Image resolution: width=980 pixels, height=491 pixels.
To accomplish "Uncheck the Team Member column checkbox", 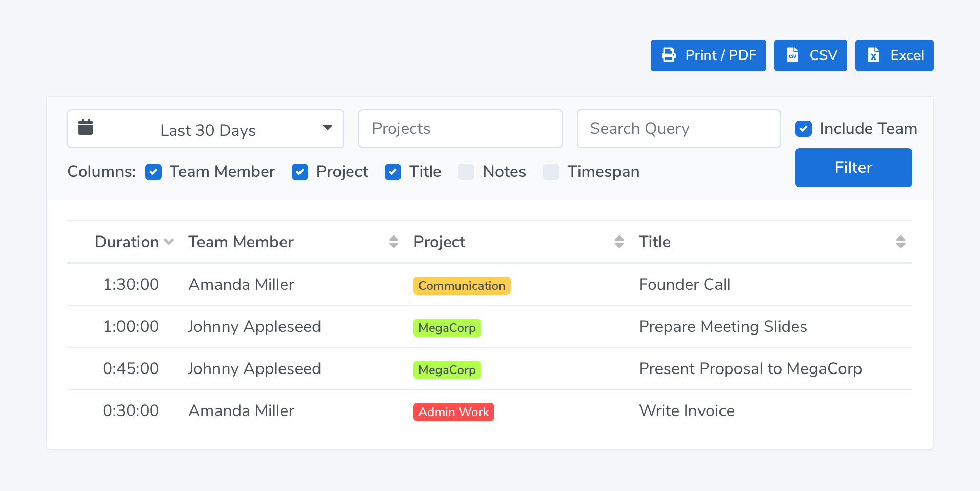I will tap(153, 172).
